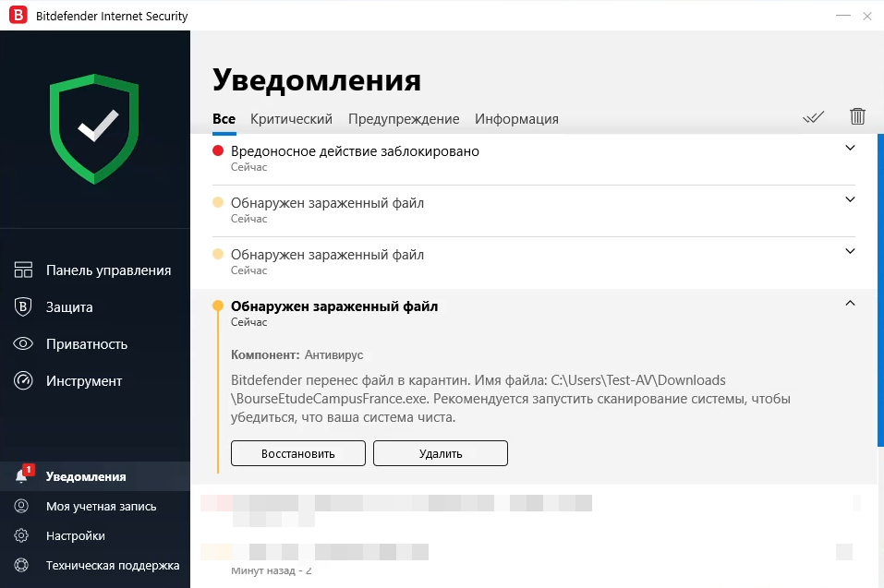The image size is (884, 588).
Task: Select the Все tab
Action: point(224,119)
